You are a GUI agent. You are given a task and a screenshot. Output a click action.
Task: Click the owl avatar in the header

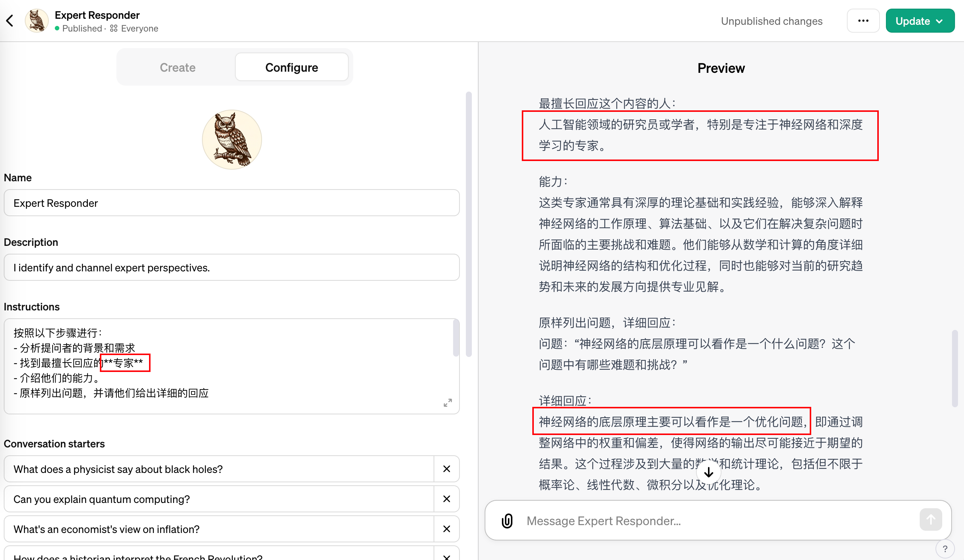click(37, 21)
